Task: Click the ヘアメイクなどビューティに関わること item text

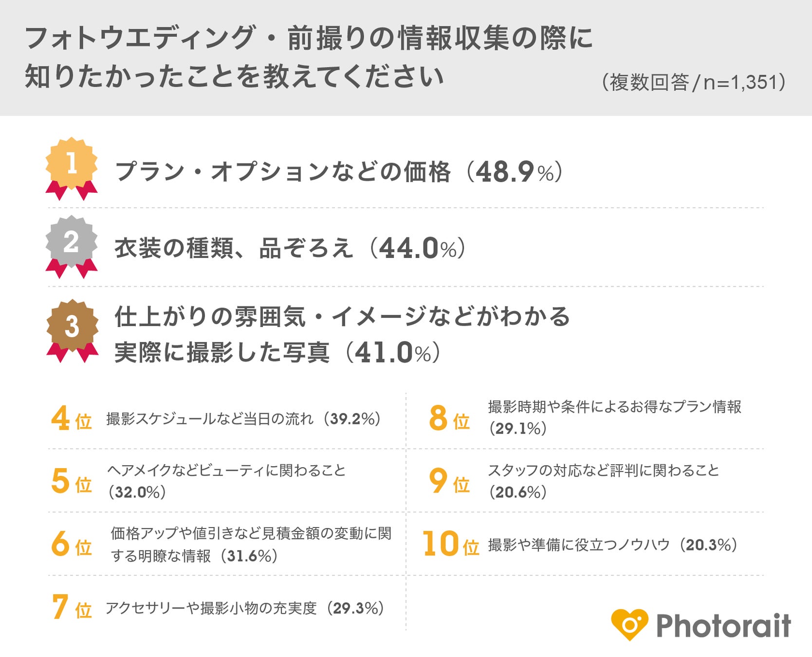Action: (x=226, y=471)
